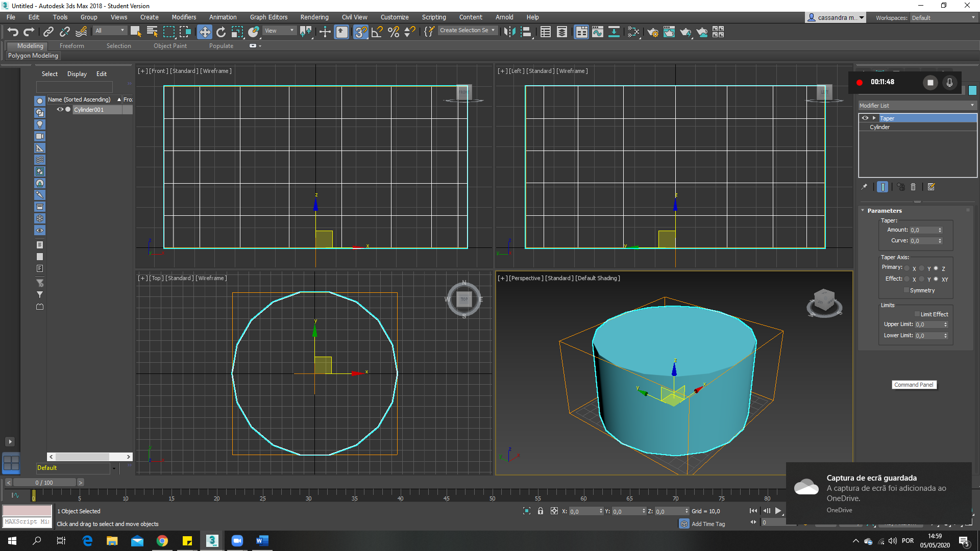
Task: Open the Curve Editor icon
Action: point(598,32)
